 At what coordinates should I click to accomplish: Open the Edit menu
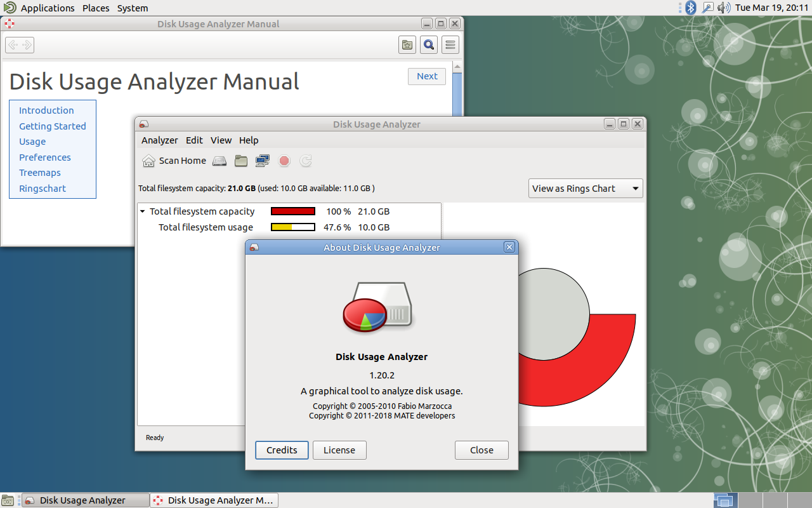[x=194, y=140]
